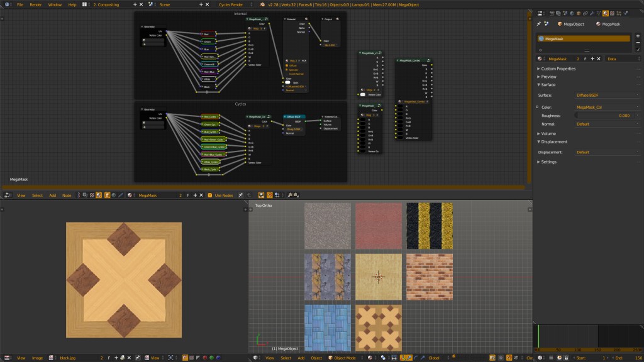
Task: Switch to the Texture properties tab
Action: [x=613, y=13]
